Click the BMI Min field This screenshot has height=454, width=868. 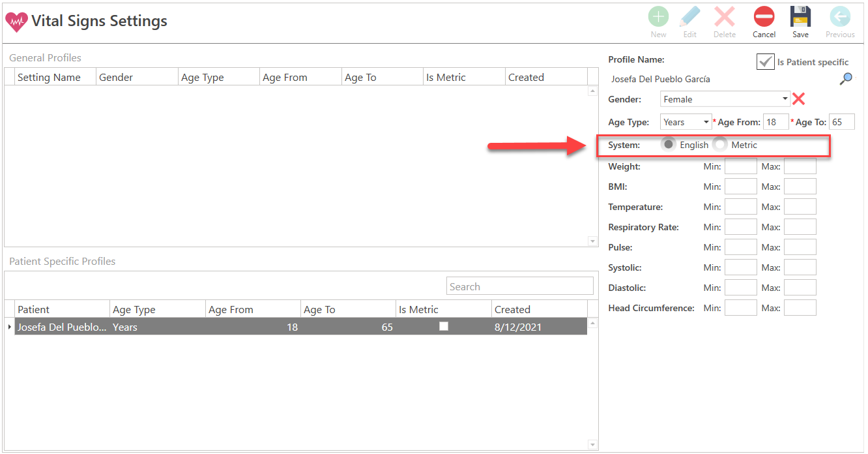coord(741,187)
